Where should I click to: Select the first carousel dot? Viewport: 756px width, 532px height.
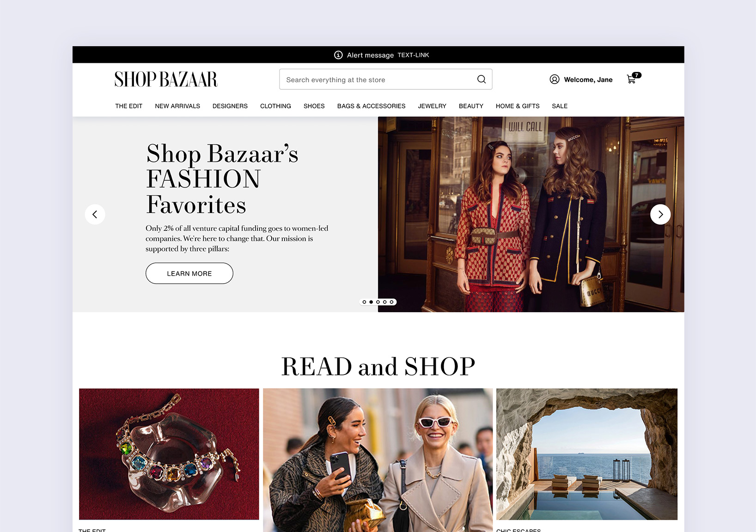(x=364, y=302)
